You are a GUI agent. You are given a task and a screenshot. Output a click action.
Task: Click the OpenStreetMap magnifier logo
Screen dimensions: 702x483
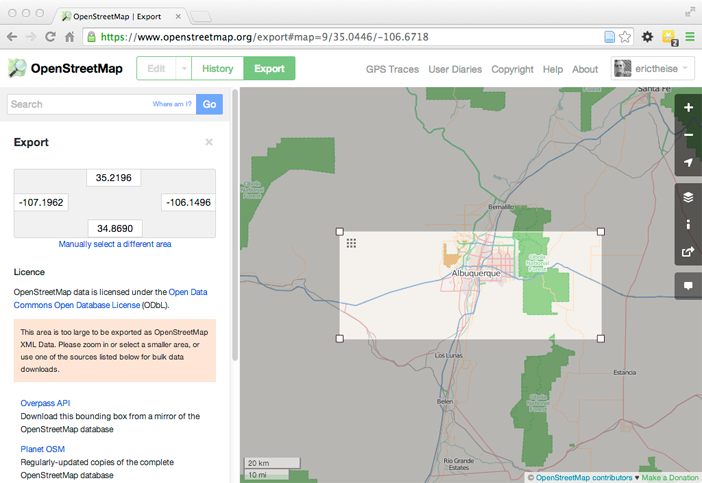(17, 68)
